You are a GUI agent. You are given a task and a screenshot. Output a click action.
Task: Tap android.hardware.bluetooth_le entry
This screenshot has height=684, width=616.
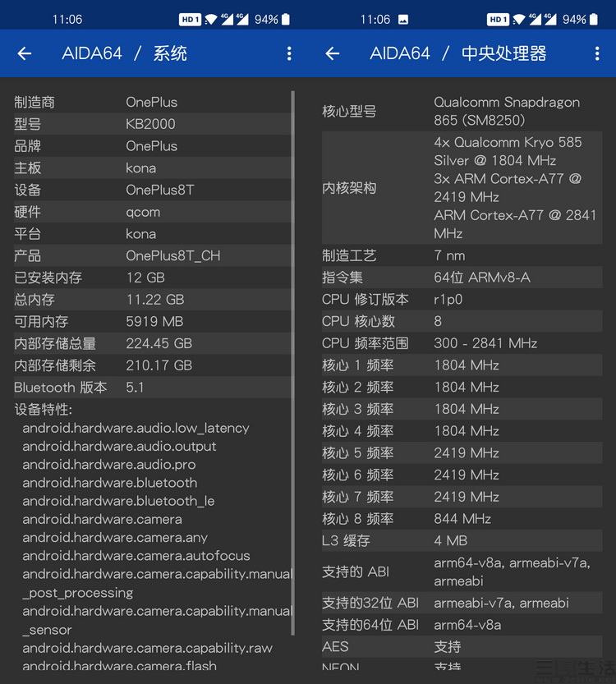pyautogui.click(x=118, y=501)
